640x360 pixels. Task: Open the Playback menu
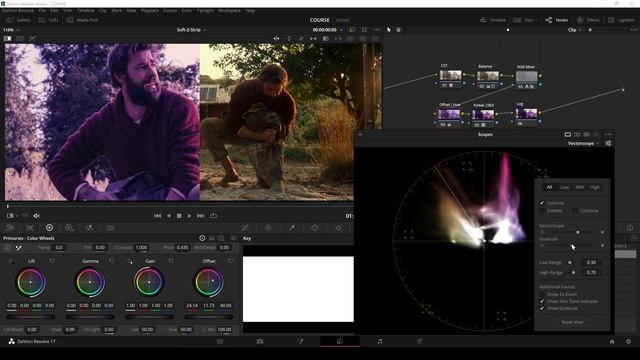(149, 10)
